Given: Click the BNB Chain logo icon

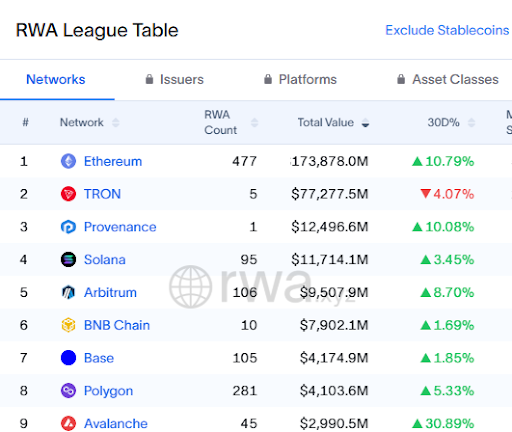Looking at the screenshot, I should click(x=68, y=325).
